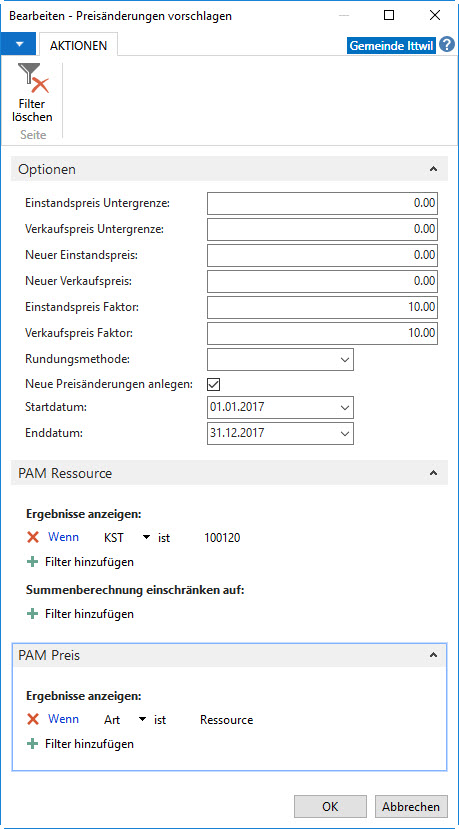Open the Startdatum date dropdown
The height and width of the screenshot is (829, 459).
click(345, 408)
